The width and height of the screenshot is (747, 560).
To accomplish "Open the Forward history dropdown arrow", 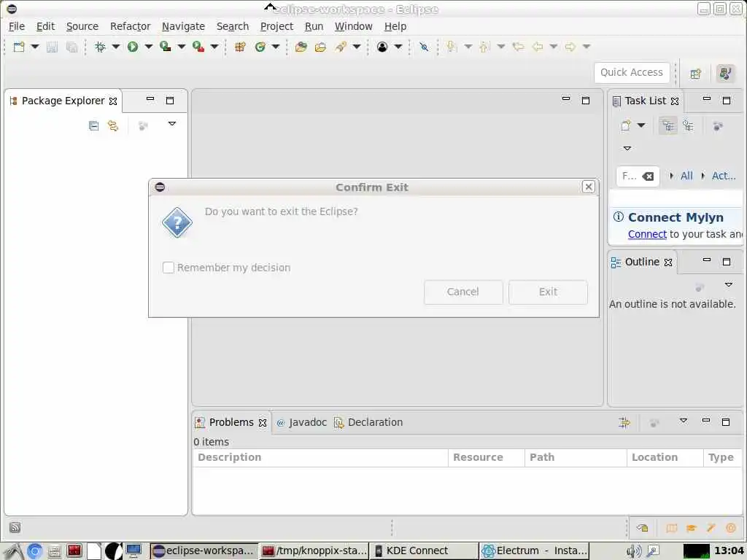I will 587,47.
